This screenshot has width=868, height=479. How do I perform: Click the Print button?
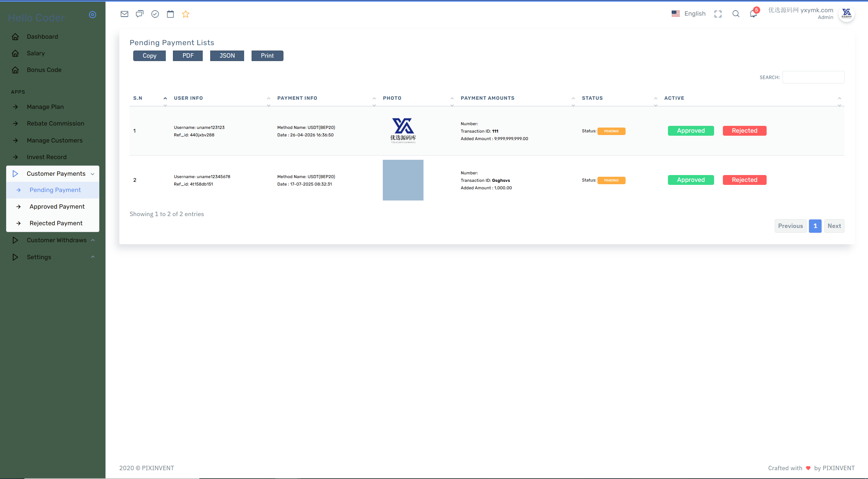pos(267,56)
